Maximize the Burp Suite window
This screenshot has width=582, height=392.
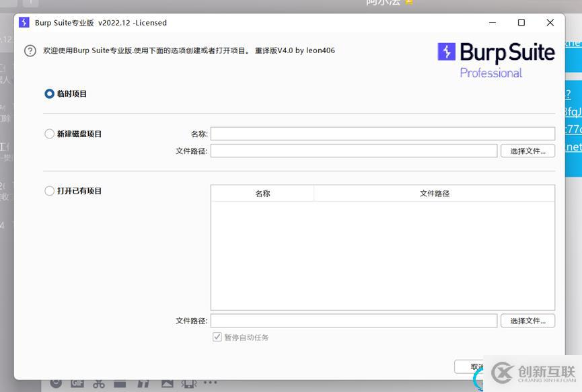(x=521, y=23)
